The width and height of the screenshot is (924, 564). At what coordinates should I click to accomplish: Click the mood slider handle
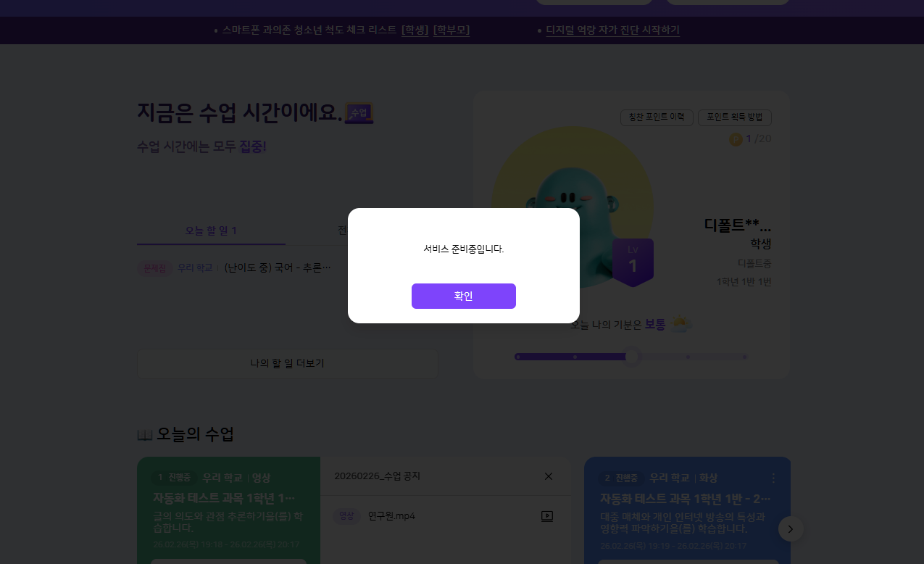(x=632, y=357)
